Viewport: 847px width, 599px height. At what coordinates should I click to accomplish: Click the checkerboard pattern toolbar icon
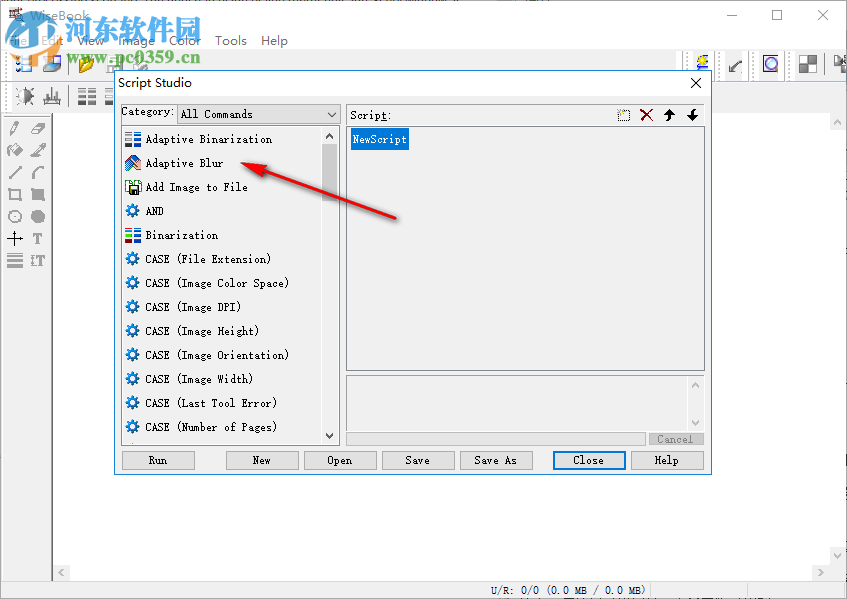(808, 64)
